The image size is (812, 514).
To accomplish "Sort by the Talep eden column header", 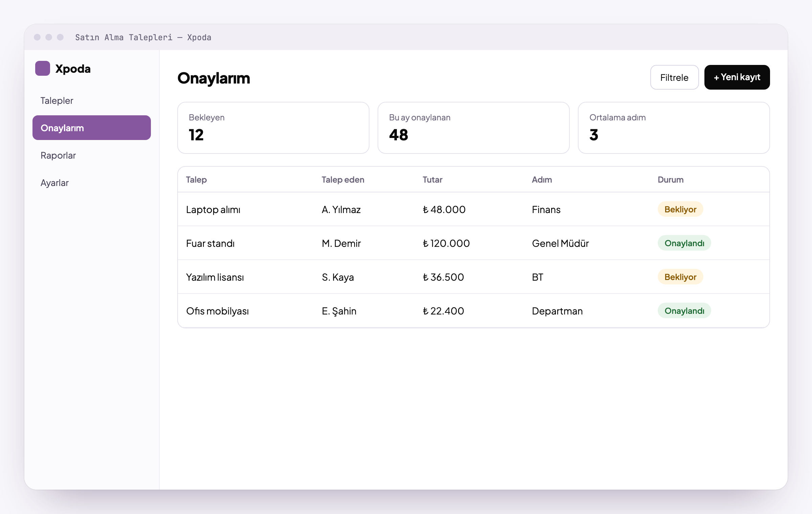I will click(343, 180).
